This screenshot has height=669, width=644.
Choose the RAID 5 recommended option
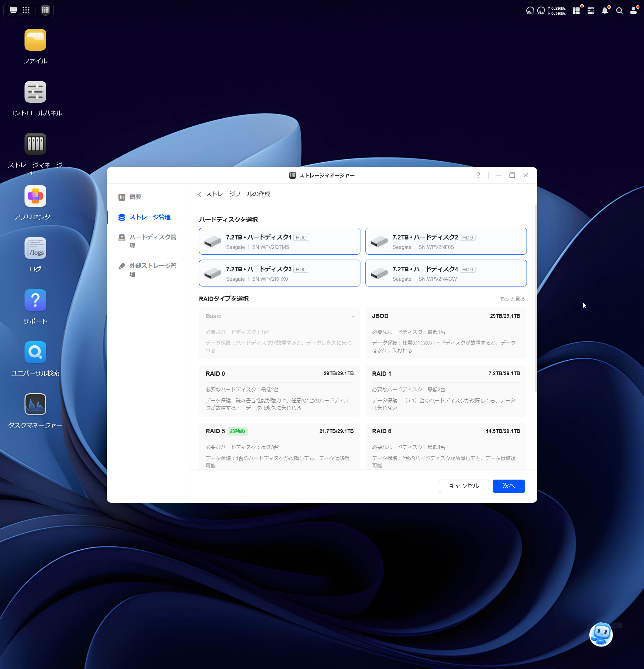(279, 446)
